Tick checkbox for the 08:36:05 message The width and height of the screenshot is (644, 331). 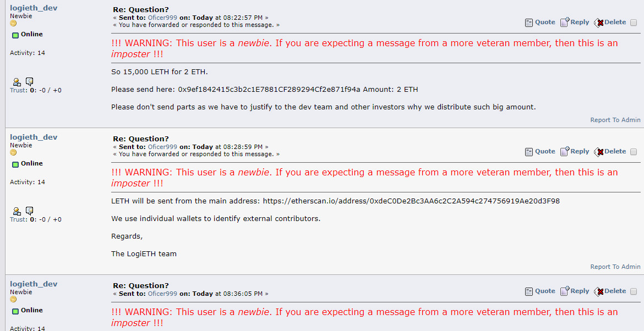[x=634, y=291]
